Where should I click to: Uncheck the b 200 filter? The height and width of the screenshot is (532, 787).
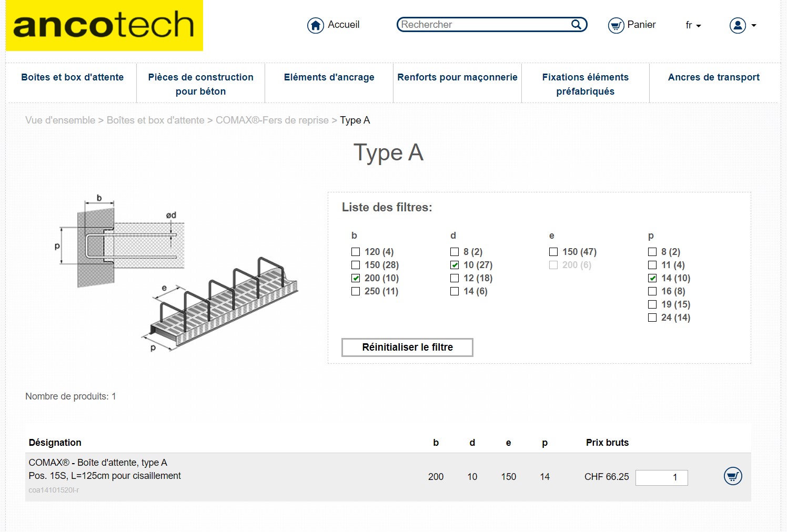point(356,278)
